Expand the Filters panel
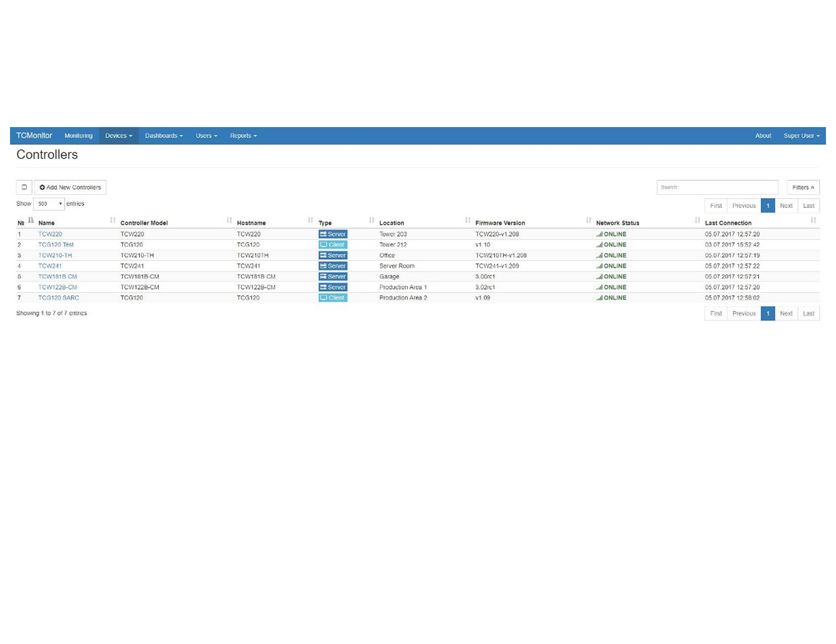 (802, 187)
